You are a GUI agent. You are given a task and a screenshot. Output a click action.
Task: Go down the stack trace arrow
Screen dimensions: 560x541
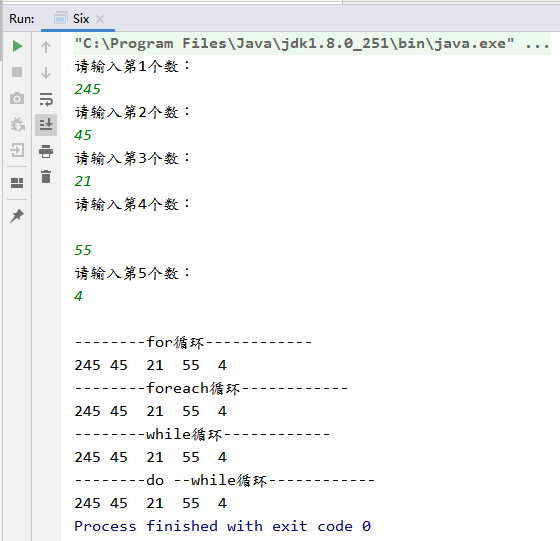point(46,72)
